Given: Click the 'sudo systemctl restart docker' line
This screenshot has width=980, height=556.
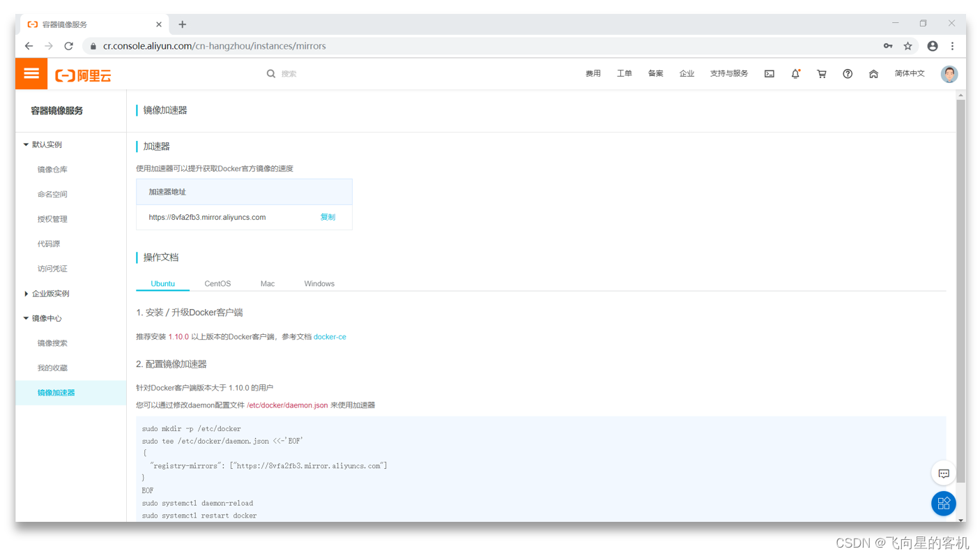Looking at the screenshot, I should [199, 516].
